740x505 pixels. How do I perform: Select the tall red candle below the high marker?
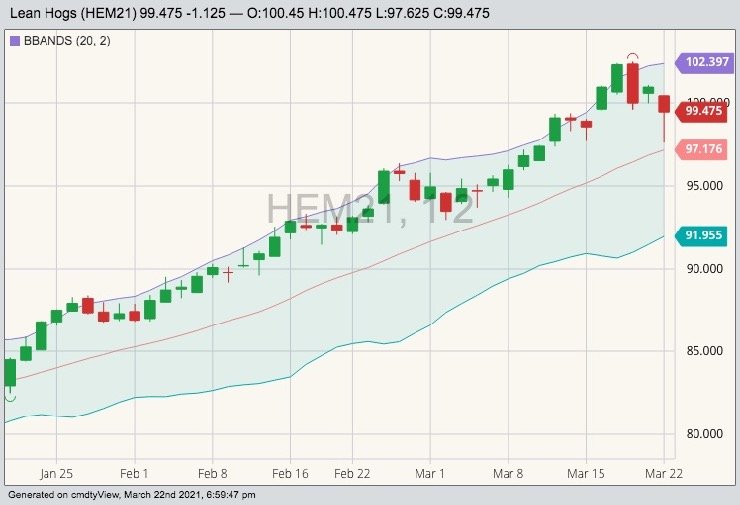pos(632,83)
